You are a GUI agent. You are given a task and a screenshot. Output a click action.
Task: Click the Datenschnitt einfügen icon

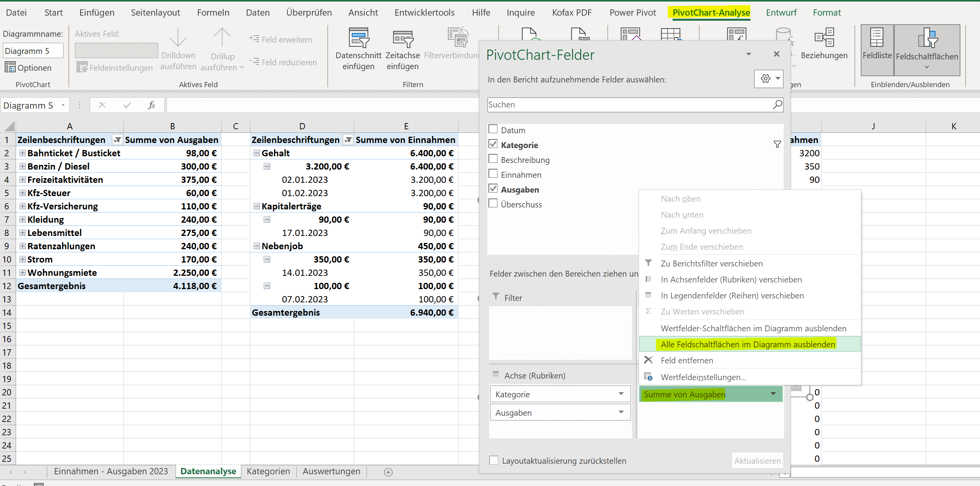359,38
